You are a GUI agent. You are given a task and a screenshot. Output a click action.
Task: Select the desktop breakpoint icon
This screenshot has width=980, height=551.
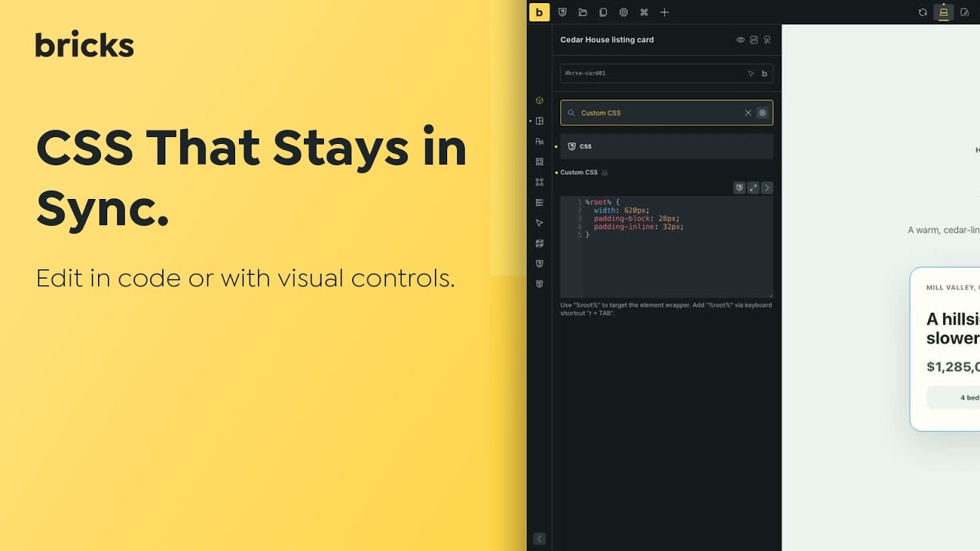(943, 12)
